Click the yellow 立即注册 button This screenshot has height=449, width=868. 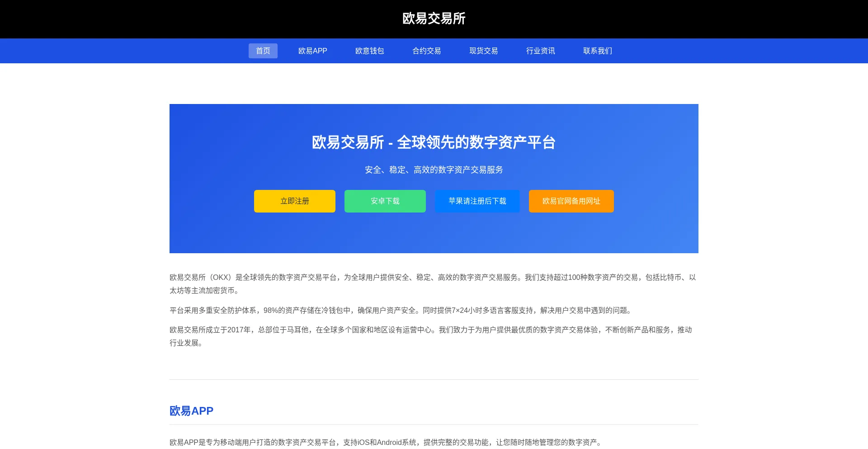[x=295, y=201]
